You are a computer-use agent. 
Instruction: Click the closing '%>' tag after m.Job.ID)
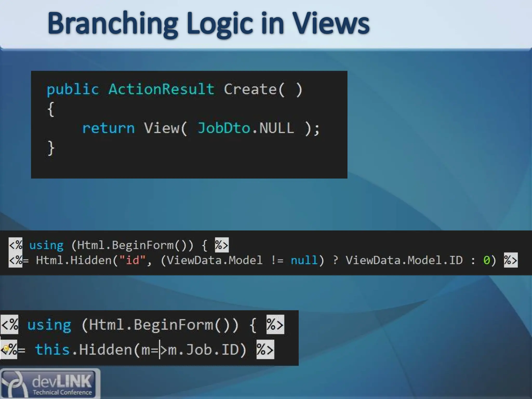point(265,349)
